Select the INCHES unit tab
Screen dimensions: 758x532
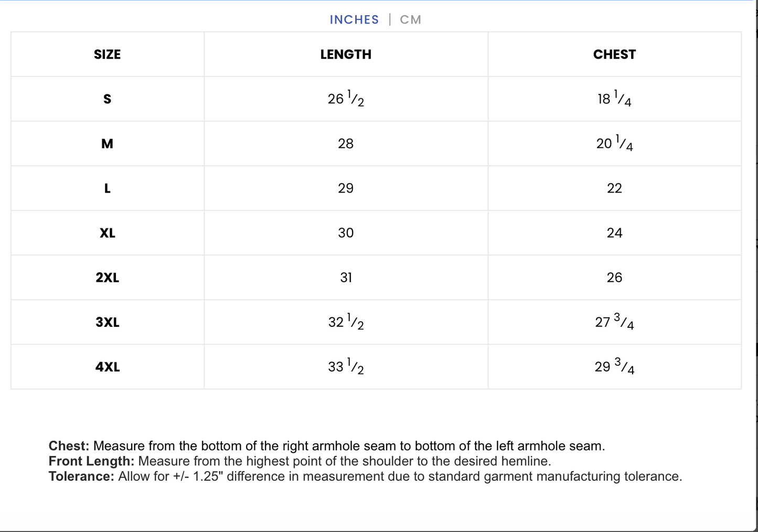point(354,20)
